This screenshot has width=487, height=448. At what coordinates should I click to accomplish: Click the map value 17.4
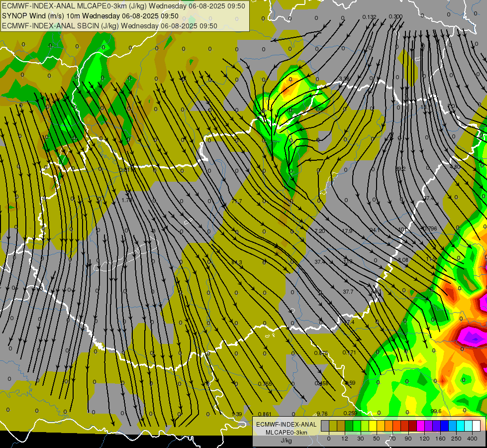[349, 323]
